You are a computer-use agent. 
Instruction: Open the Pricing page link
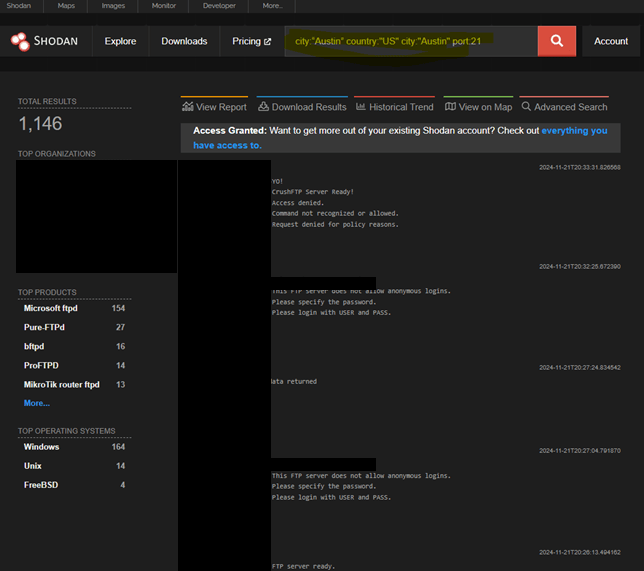(x=252, y=41)
